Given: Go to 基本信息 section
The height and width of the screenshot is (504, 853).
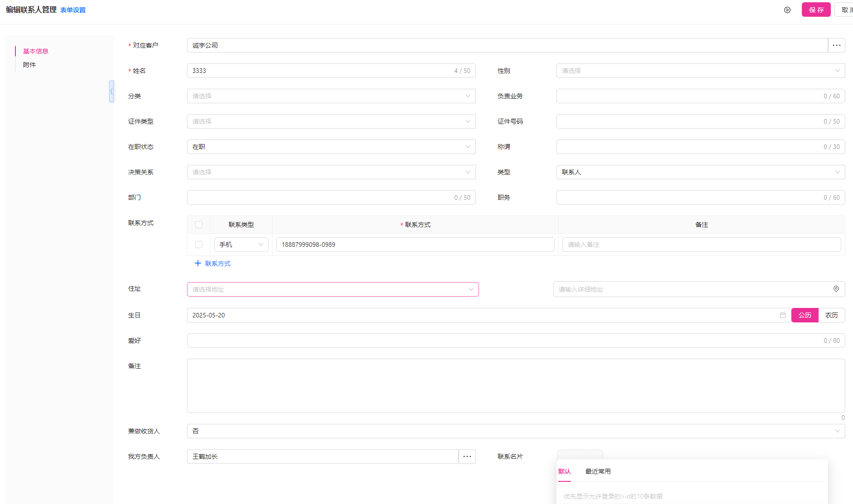Looking at the screenshot, I should (x=36, y=51).
